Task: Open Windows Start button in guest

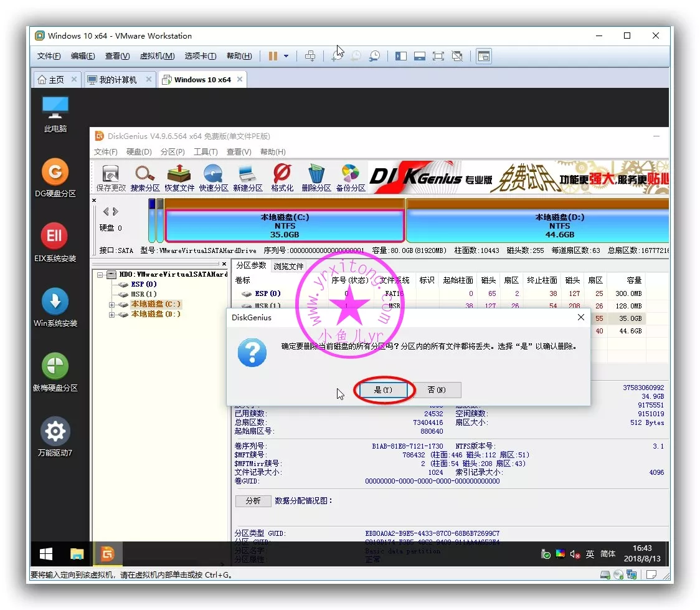Action: 46,554
